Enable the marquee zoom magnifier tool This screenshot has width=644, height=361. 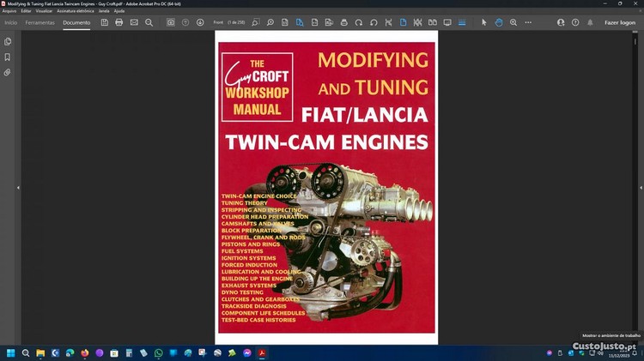point(513,22)
